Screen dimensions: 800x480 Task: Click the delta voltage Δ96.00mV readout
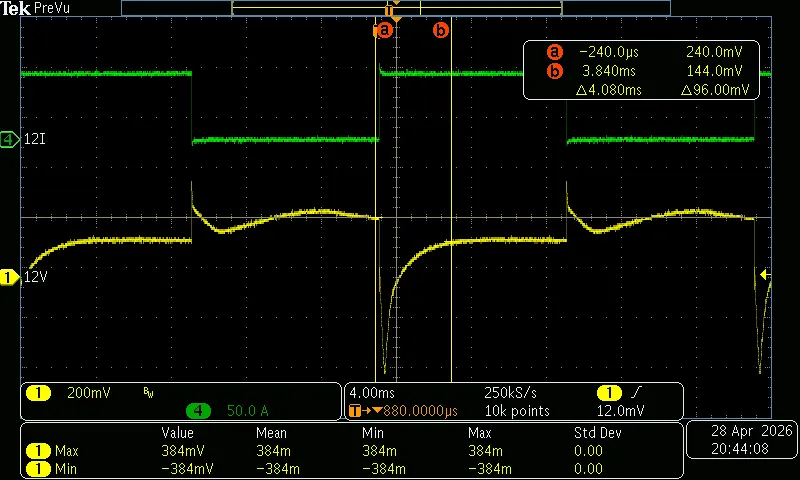[715, 90]
